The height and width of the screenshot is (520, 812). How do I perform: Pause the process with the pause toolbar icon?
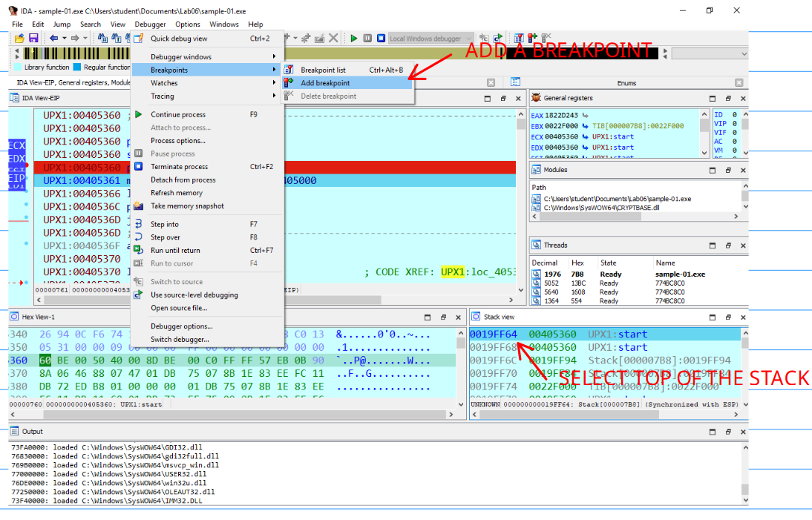tap(367, 39)
